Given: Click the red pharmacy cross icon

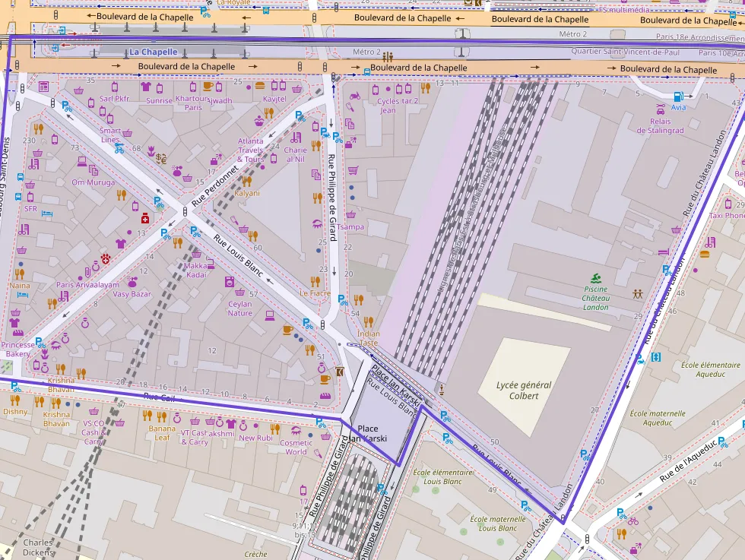Looking at the screenshot, I should 145,218.
